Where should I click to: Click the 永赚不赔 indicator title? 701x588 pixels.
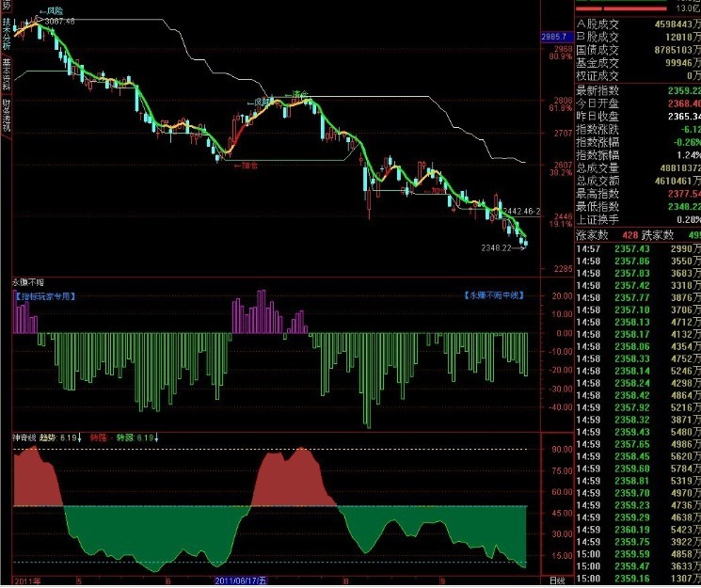[x=27, y=282]
